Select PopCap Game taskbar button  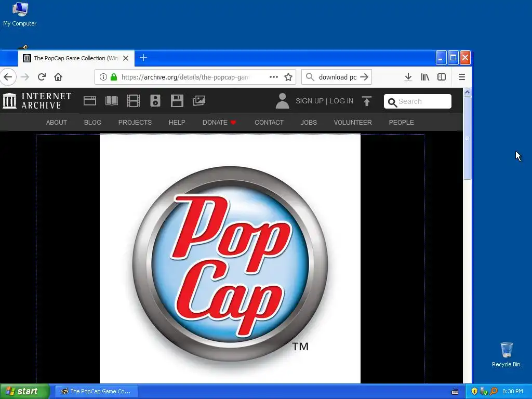pyautogui.click(x=96, y=391)
